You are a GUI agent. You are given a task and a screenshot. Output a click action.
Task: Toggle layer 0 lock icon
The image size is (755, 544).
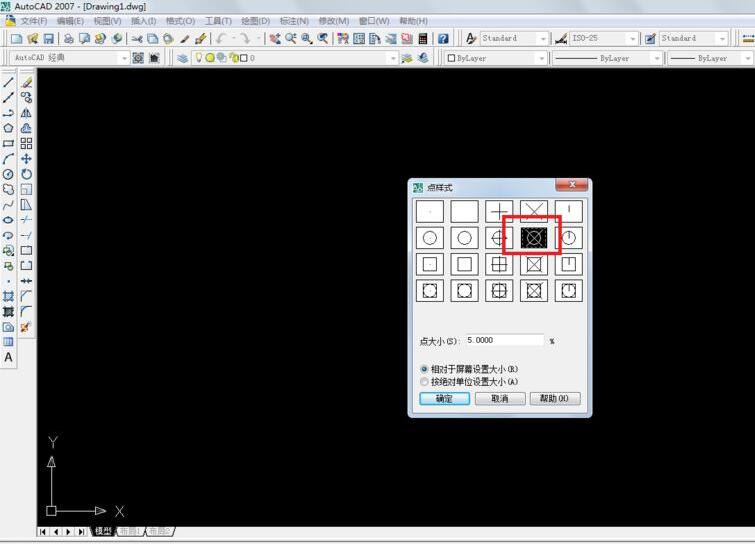234,58
